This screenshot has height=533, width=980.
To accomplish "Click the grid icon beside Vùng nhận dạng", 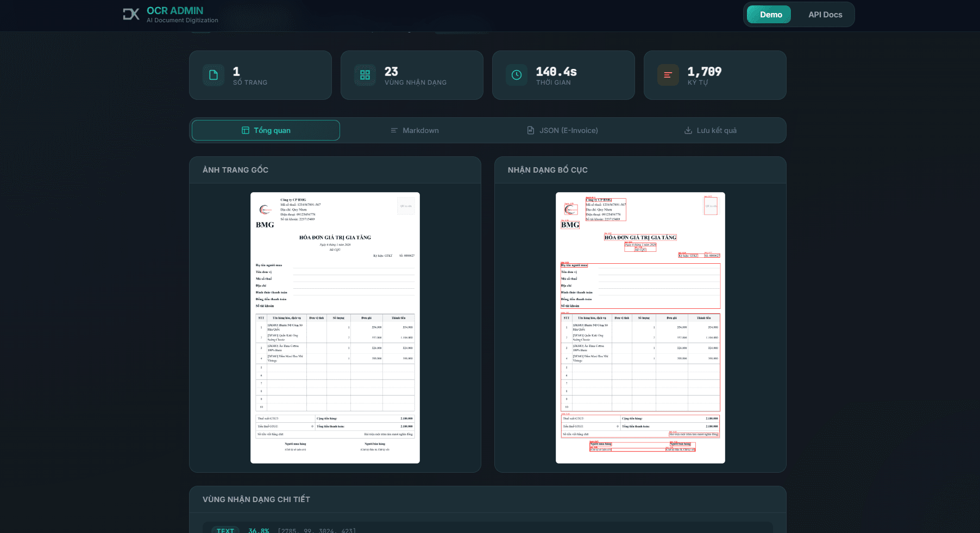I will pos(365,75).
